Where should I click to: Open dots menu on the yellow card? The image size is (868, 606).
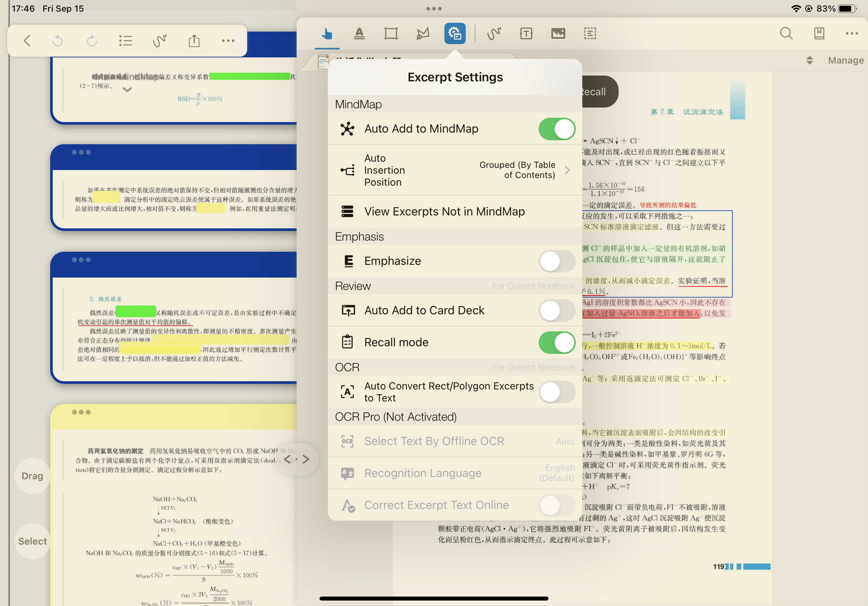81,412
